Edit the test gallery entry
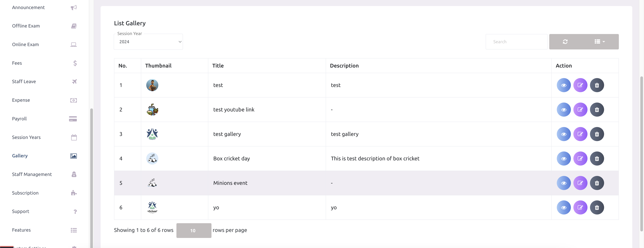This screenshot has width=644, height=248. (x=580, y=134)
